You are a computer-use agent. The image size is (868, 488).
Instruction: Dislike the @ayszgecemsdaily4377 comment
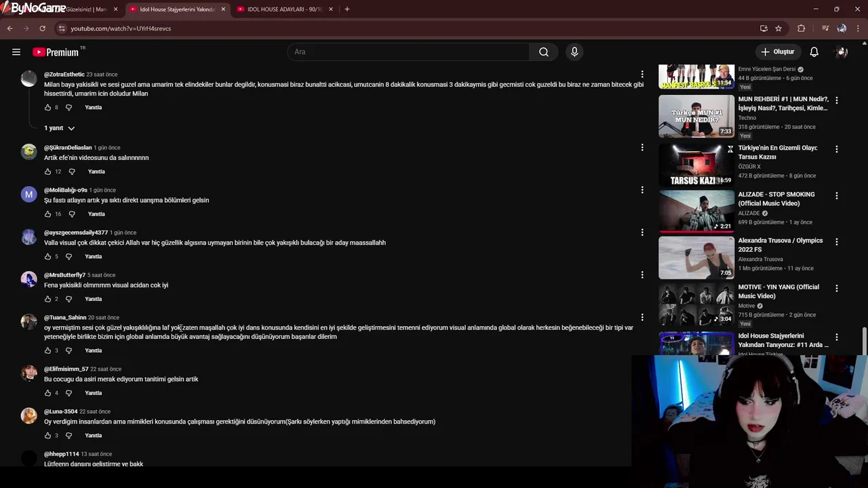click(x=68, y=257)
